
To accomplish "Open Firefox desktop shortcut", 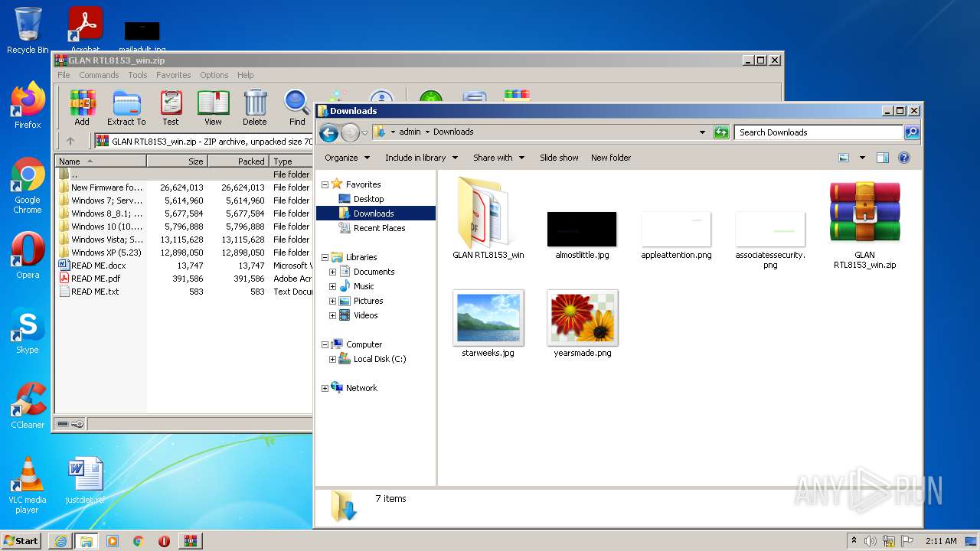I will tap(28, 105).
